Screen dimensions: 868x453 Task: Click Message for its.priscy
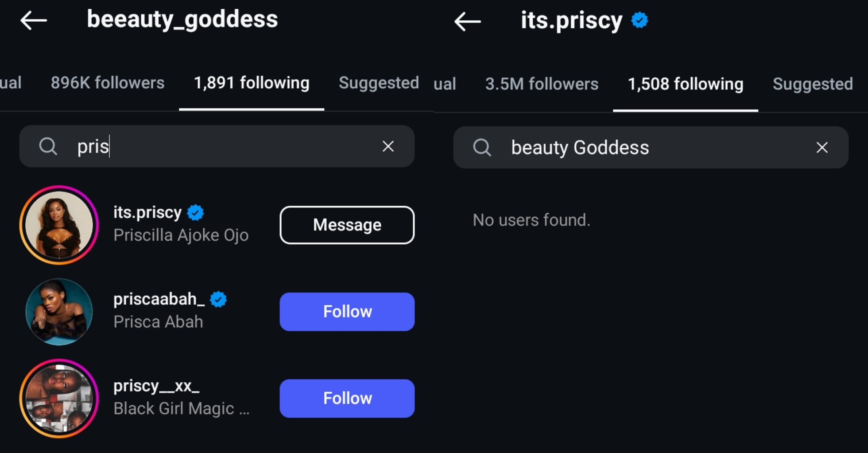[347, 225]
